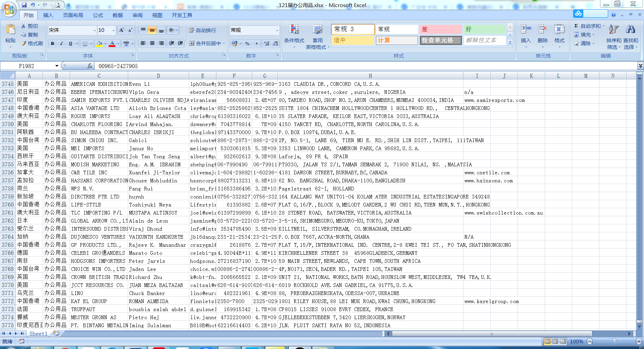Click the Increase Decimal icon
Screen dimensions: 644x349
[267, 44]
